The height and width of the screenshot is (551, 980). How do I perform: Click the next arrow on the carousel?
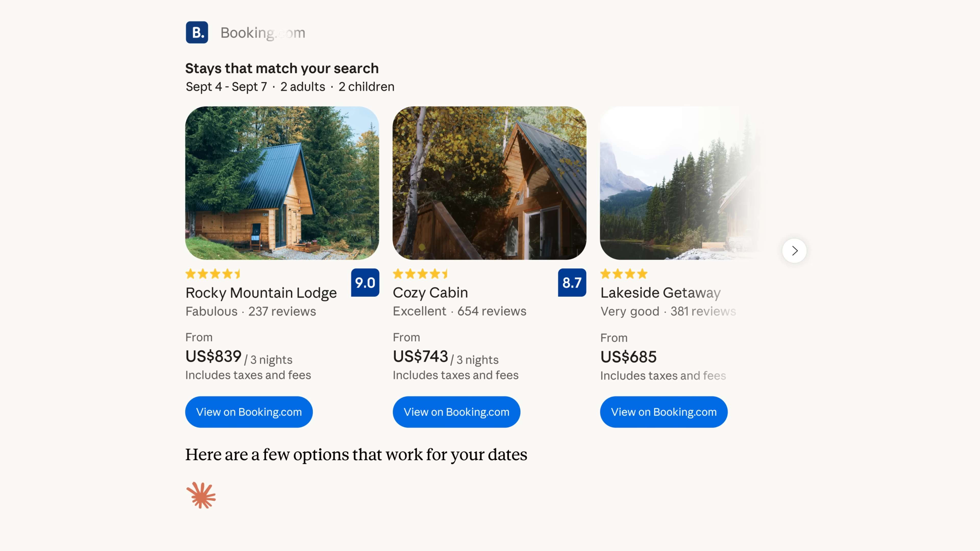point(794,251)
